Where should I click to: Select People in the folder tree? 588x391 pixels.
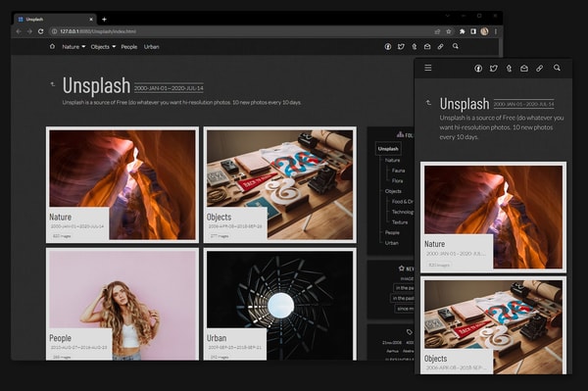392,232
